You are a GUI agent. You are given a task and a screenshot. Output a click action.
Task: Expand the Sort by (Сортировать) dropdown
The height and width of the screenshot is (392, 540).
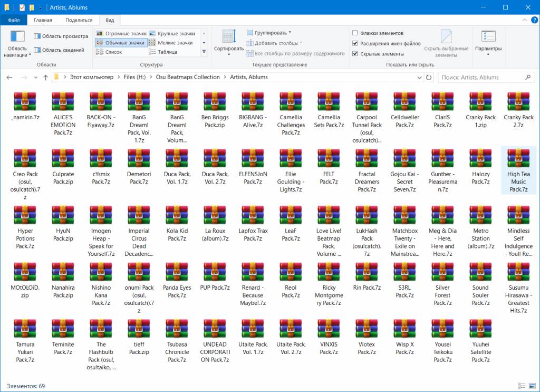[229, 42]
